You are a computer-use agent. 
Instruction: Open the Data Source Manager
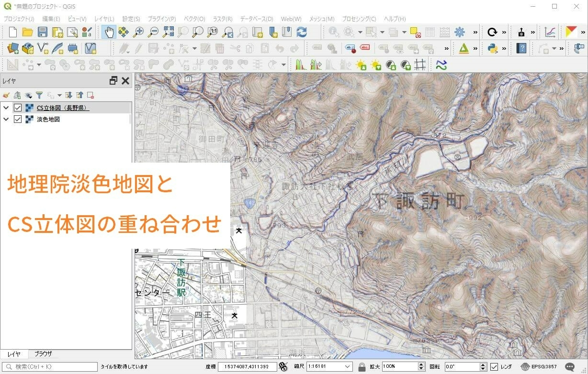point(13,48)
